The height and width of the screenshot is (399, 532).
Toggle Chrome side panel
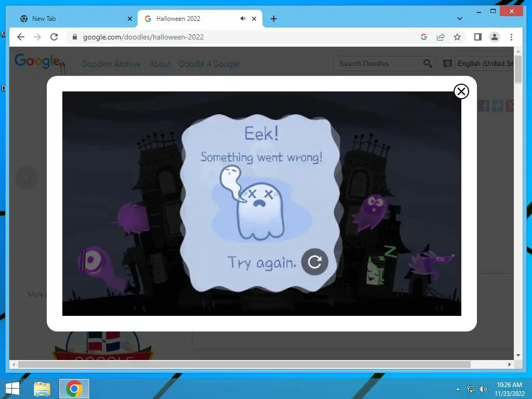pyautogui.click(x=478, y=37)
